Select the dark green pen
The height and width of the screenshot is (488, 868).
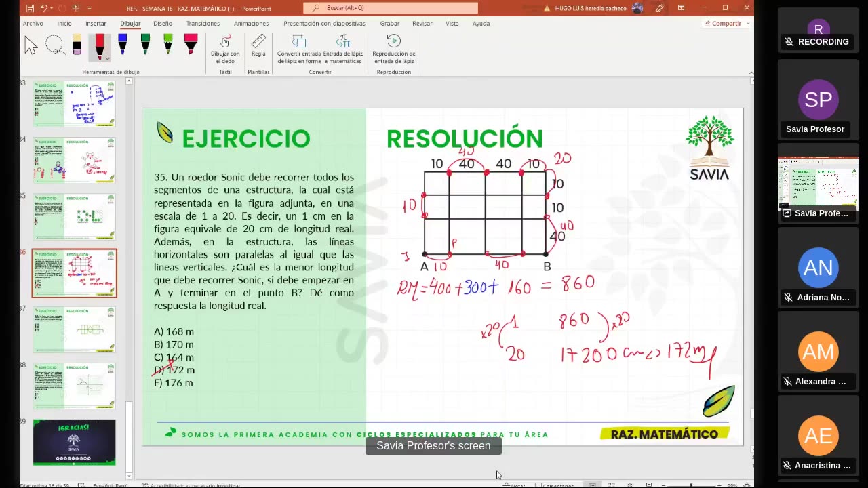pyautogui.click(x=145, y=45)
